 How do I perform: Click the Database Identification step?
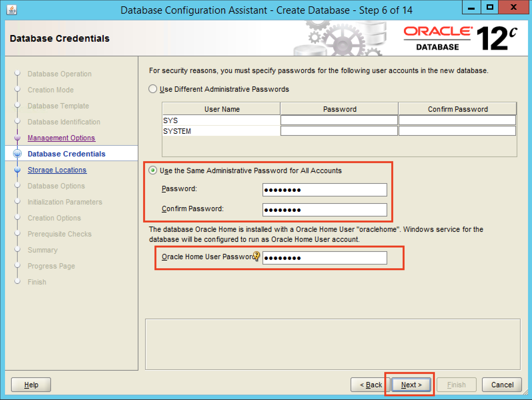pyautogui.click(x=64, y=122)
